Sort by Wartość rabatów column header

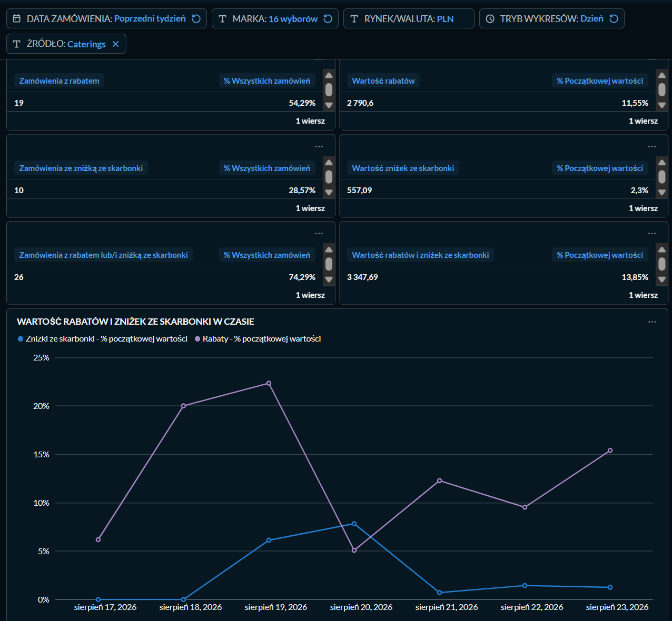[383, 81]
